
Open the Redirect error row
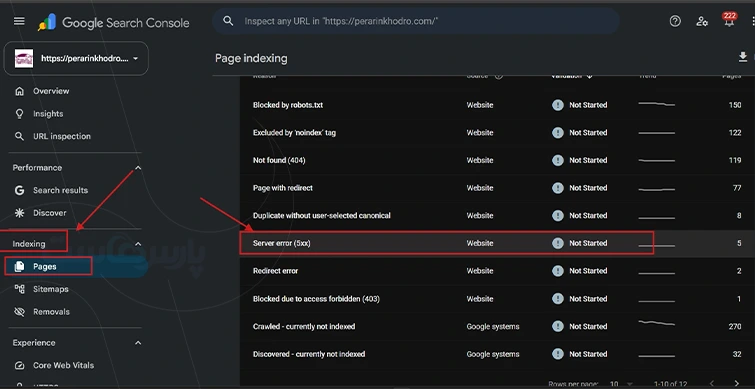tap(497, 271)
